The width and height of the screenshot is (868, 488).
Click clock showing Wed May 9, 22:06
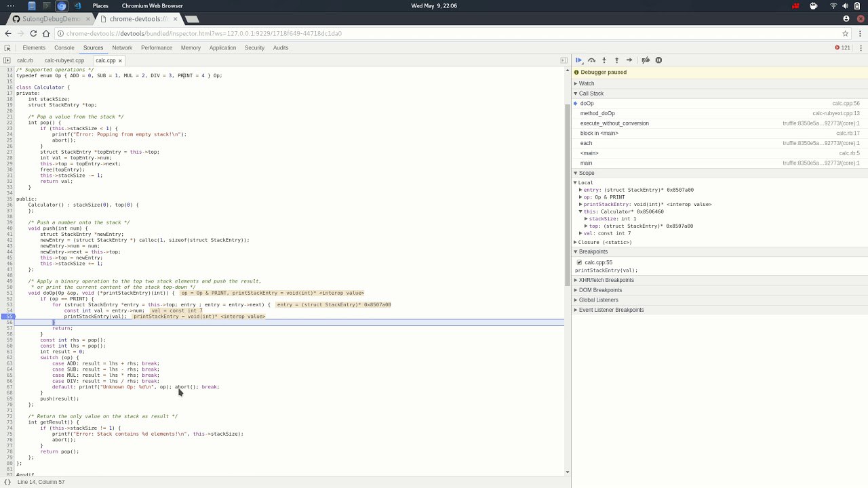click(434, 6)
